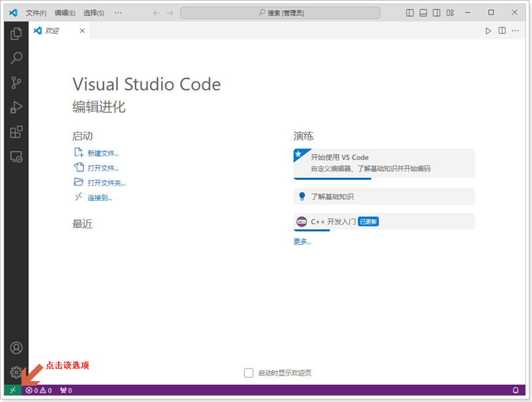
Task: Open the Manage gear menu
Action: point(16,372)
